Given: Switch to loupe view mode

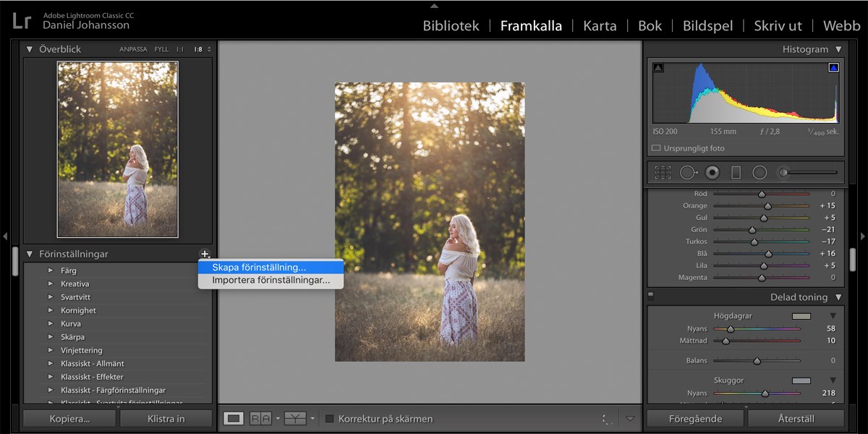Looking at the screenshot, I should (234, 418).
